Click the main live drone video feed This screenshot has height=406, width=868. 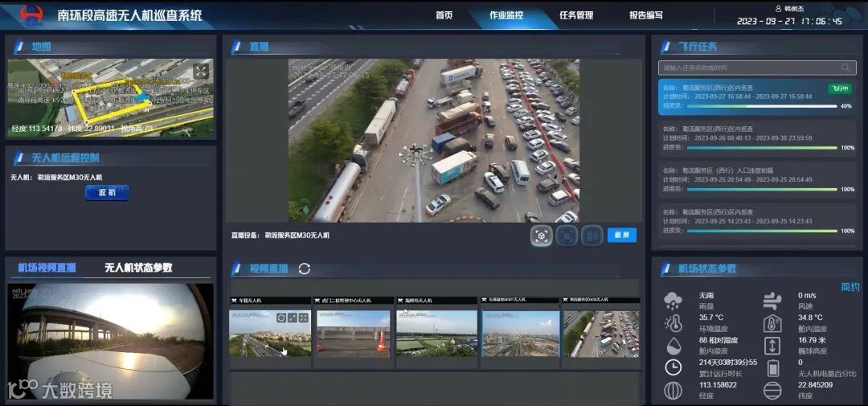tap(433, 141)
